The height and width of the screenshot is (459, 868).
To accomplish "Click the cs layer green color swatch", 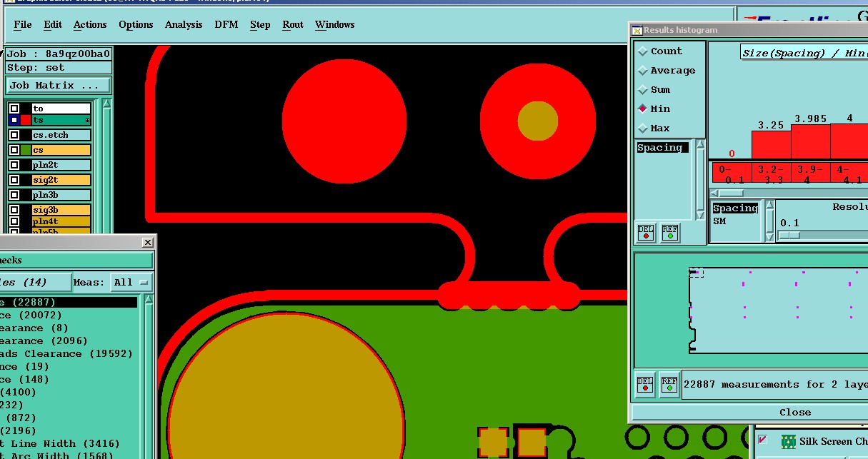I will (26, 150).
